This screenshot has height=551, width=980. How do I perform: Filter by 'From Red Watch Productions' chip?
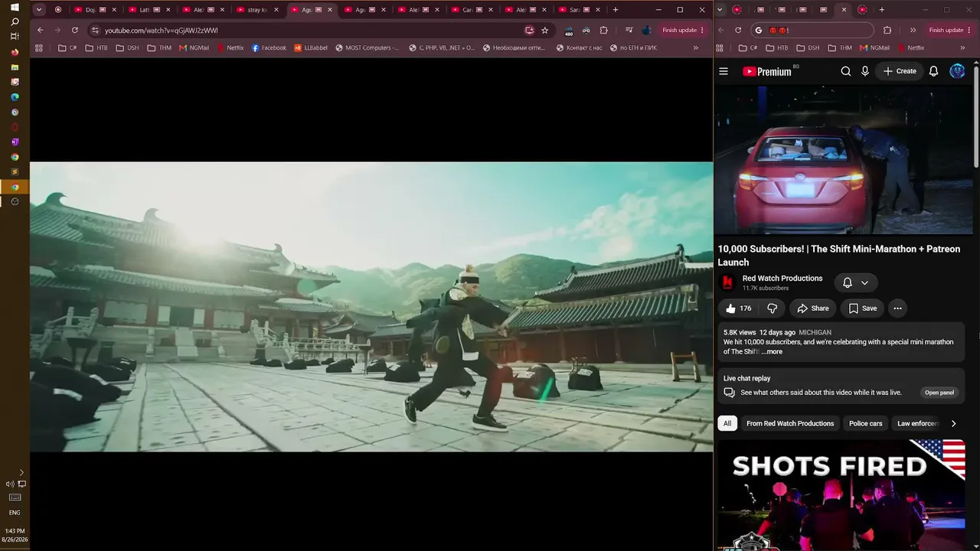pos(790,423)
